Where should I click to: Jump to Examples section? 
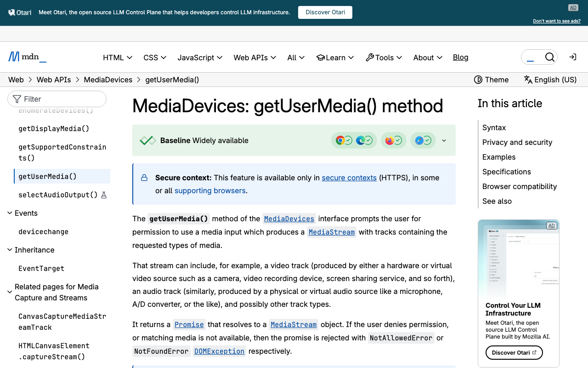[x=499, y=157]
